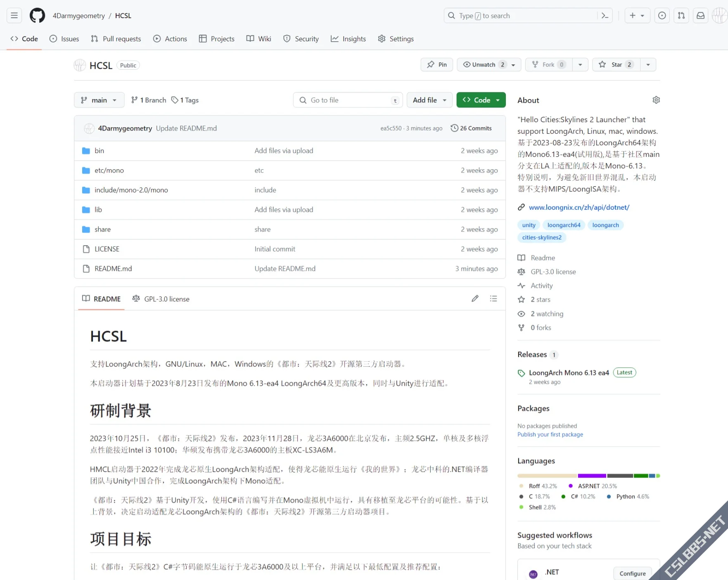
Task: Open the hamburger navigation menu
Action: pyautogui.click(x=14, y=16)
